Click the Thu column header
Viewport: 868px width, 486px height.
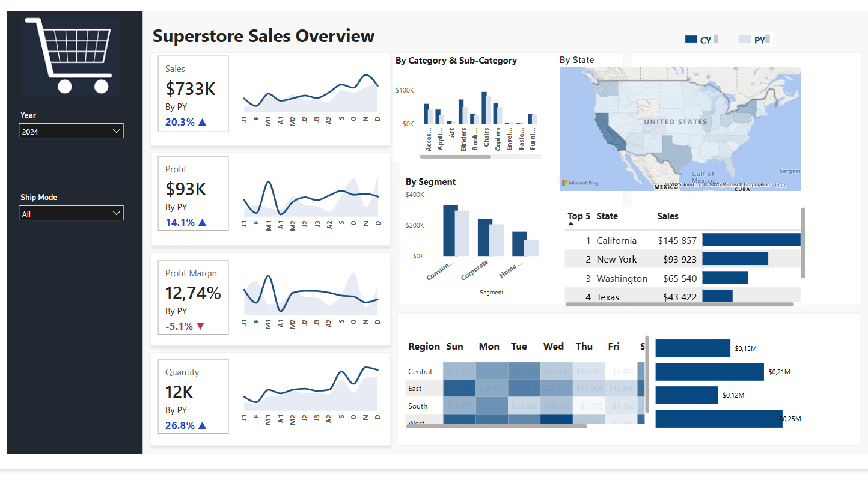[584, 347]
